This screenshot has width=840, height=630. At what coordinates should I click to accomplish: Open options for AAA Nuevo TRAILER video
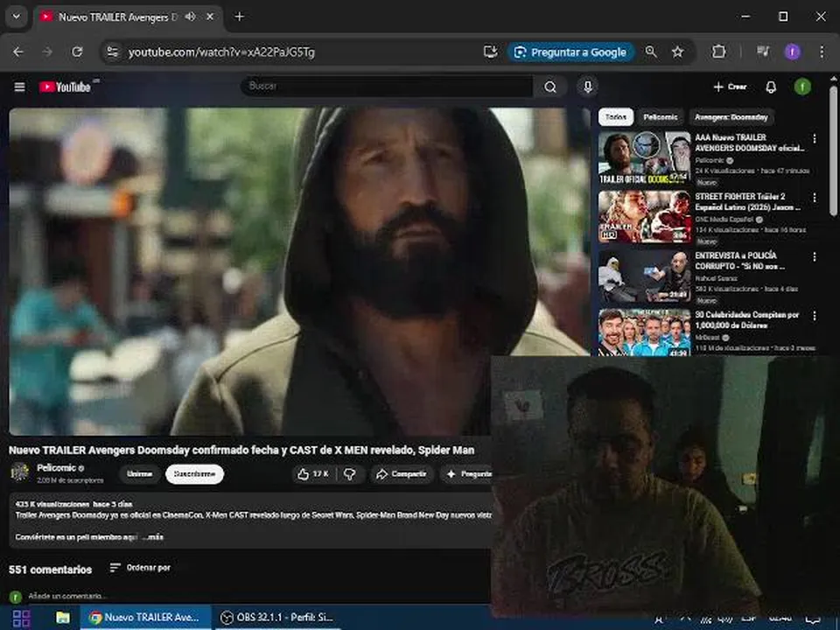815,139
